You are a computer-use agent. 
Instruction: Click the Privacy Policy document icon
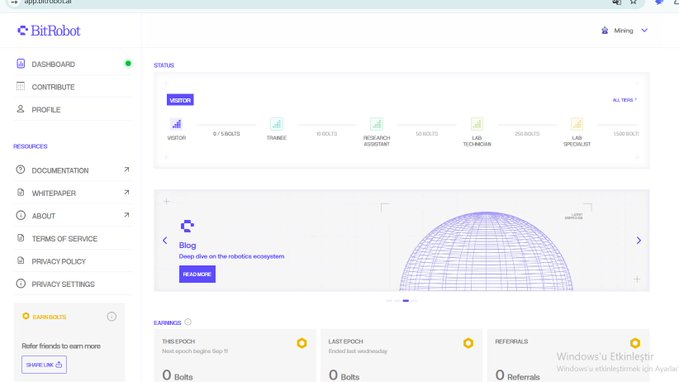click(20, 260)
